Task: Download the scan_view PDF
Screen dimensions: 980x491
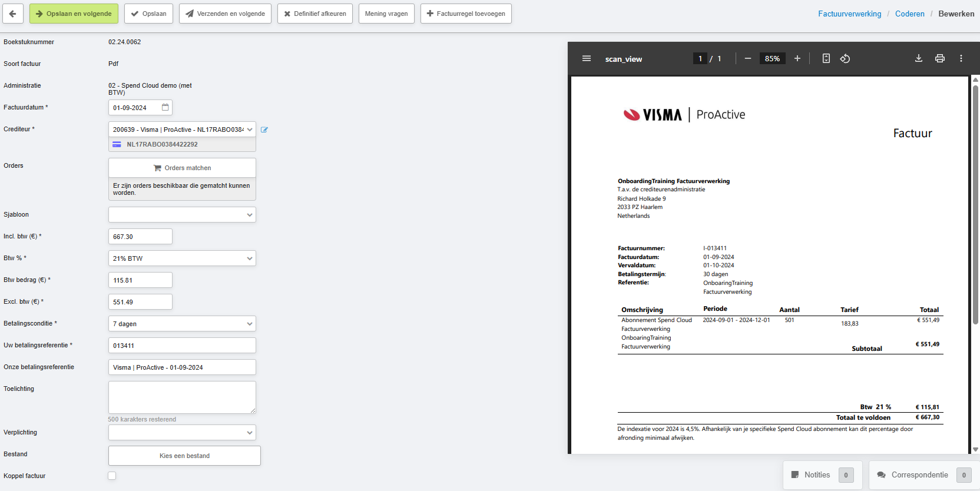Action: click(919, 58)
